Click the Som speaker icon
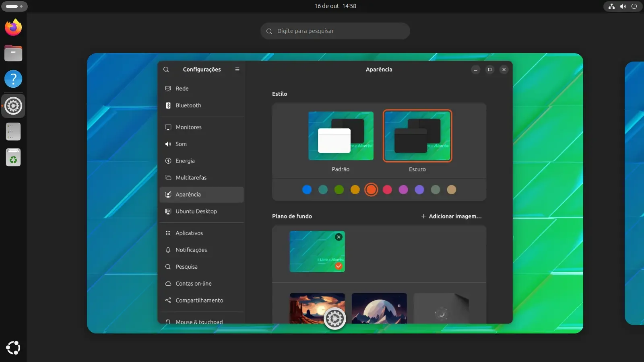The image size is (644, 362). (168, 144)
